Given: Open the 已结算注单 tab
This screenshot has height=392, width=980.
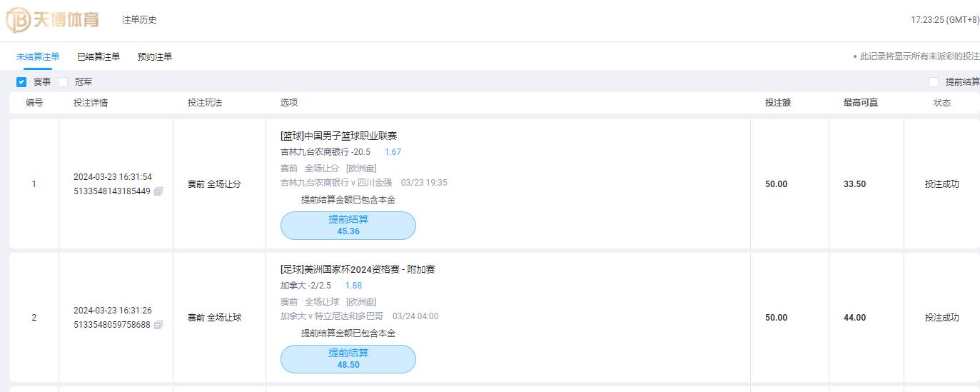Looking at the screenshot, I should [x=98, y=56].
